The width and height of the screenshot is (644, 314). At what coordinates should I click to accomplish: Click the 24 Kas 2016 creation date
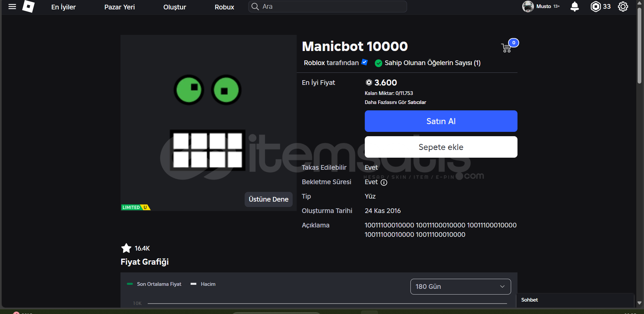pos(383,211)
